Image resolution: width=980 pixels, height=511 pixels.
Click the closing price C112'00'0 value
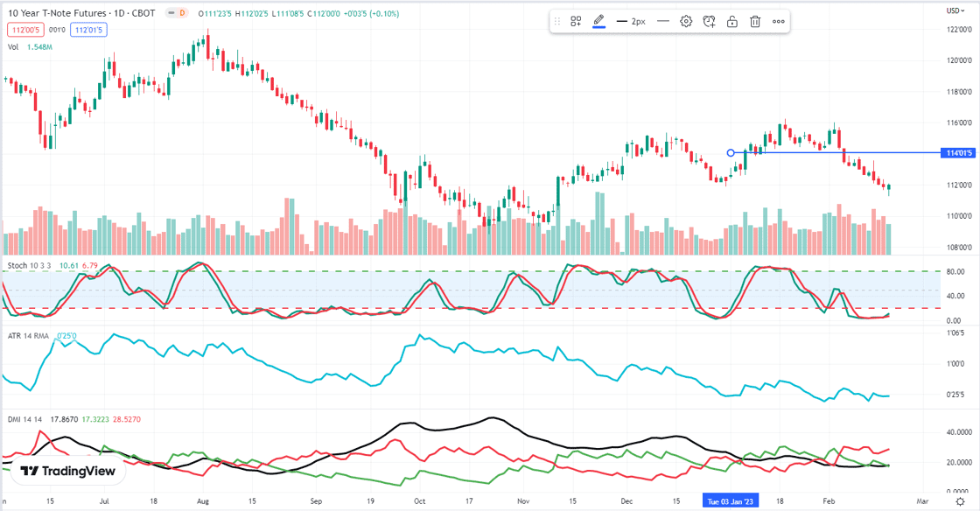point(324,13)
